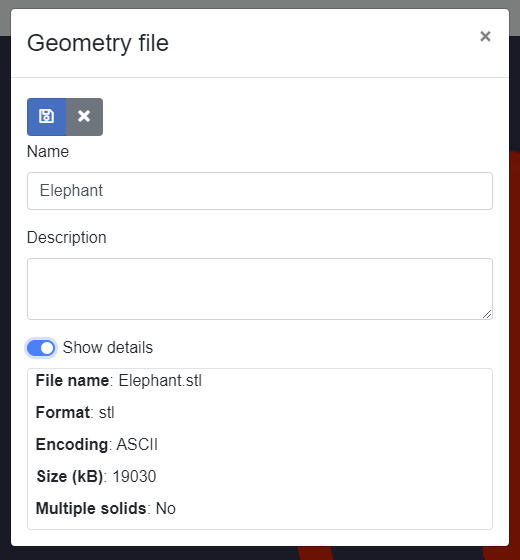Turn off the Show details switch
Viewport: 520px width, 560px height.
click(41, 348)
